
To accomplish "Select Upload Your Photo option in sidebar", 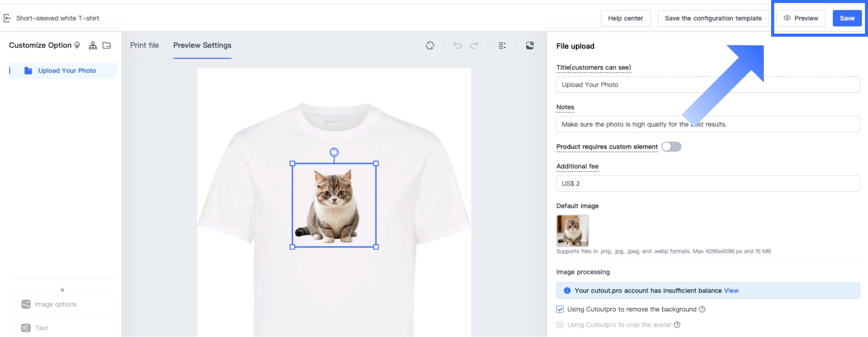I will [x=63, y=71].
